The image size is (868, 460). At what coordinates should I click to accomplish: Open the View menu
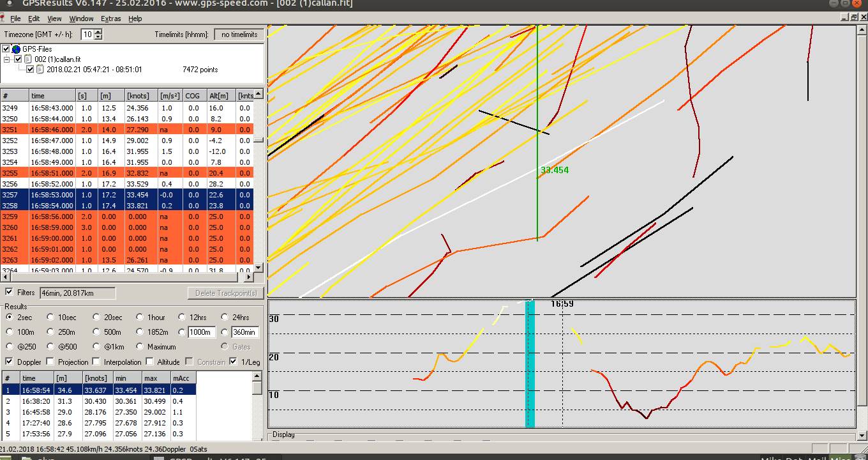[54, 19]
